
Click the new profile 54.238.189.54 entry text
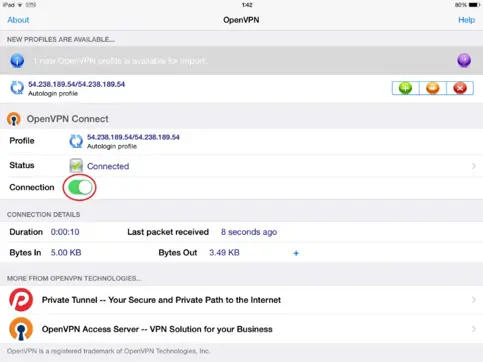[x=76, y=84]
